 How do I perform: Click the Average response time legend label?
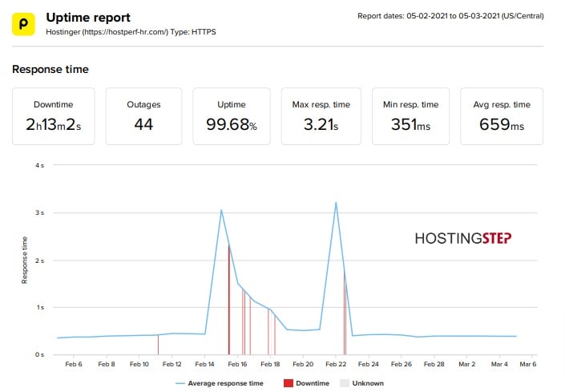tap(225, 383)
